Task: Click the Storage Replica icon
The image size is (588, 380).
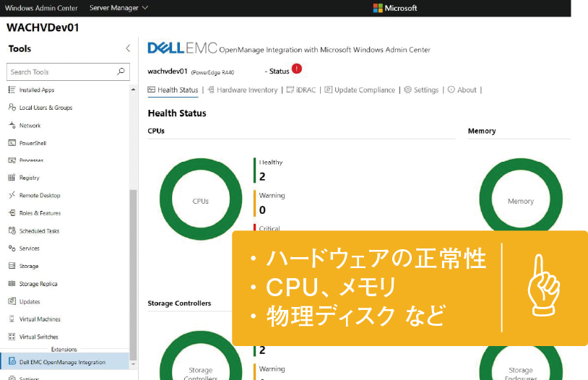Action: point(12,284)
